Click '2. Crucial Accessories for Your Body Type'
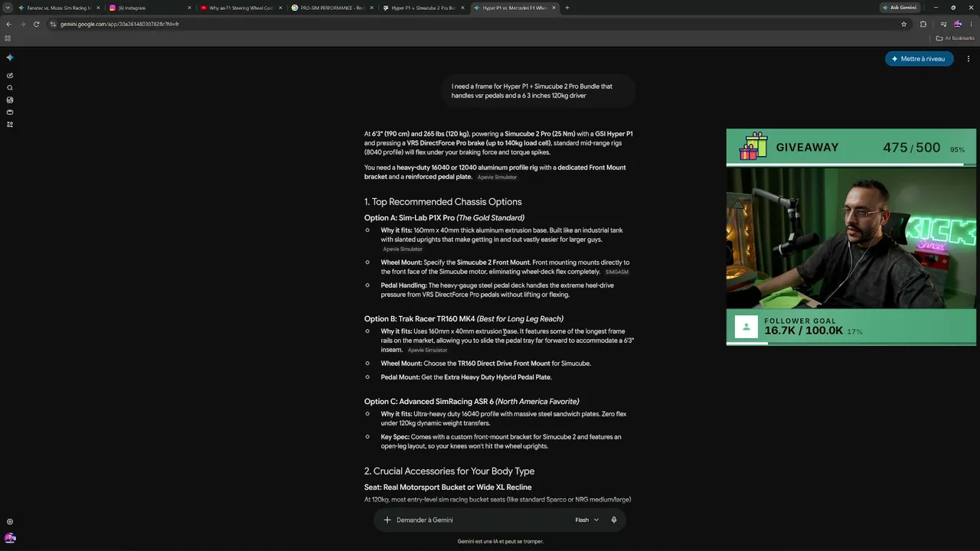Viewport: 980px width, 551px height. coord(449,471)
